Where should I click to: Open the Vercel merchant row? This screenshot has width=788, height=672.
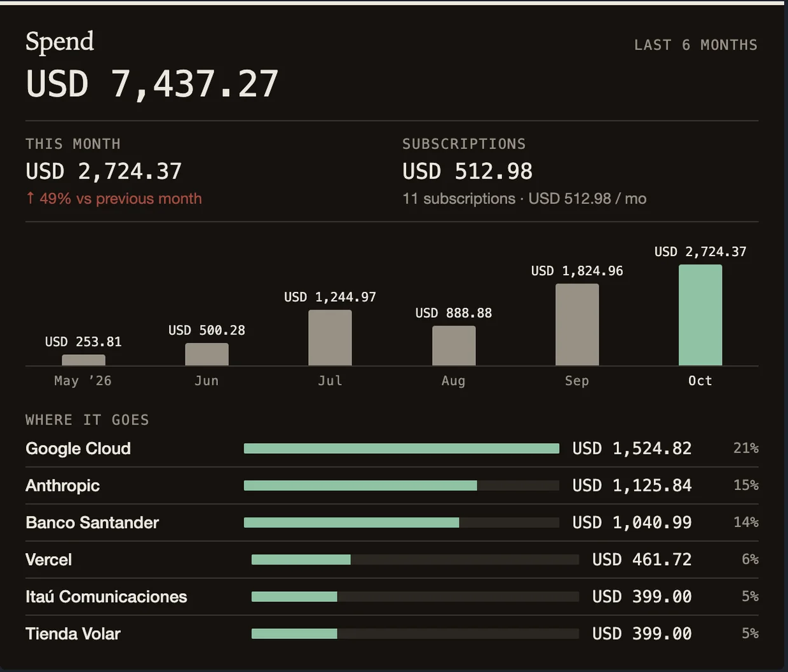click(392, 559)
